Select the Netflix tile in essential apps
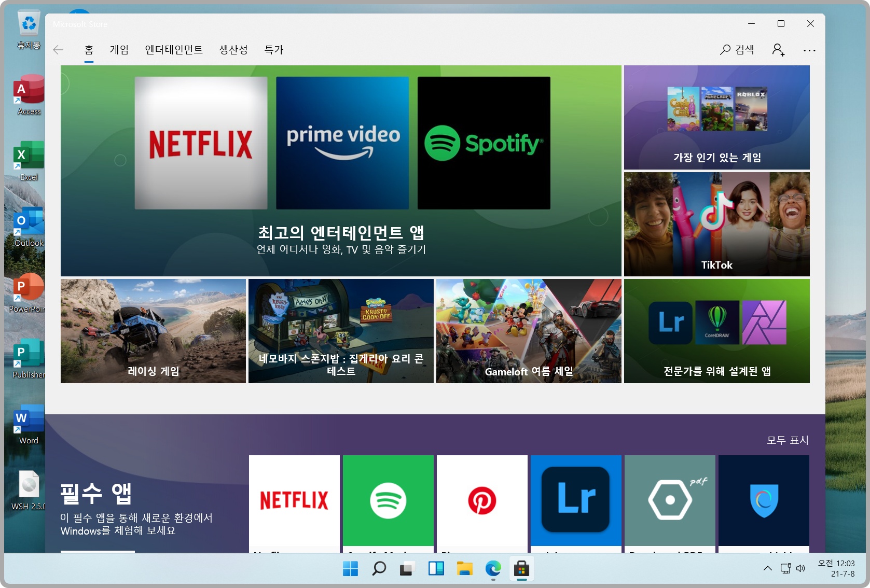Image resolution: width=870 pixels, height=588 pixels. (294, 500)
